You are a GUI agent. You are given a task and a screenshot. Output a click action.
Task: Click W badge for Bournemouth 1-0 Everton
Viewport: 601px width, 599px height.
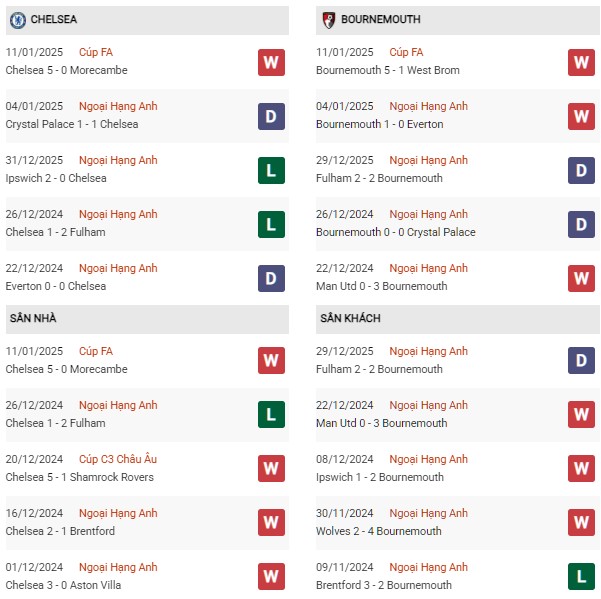[x=581, y=116]
